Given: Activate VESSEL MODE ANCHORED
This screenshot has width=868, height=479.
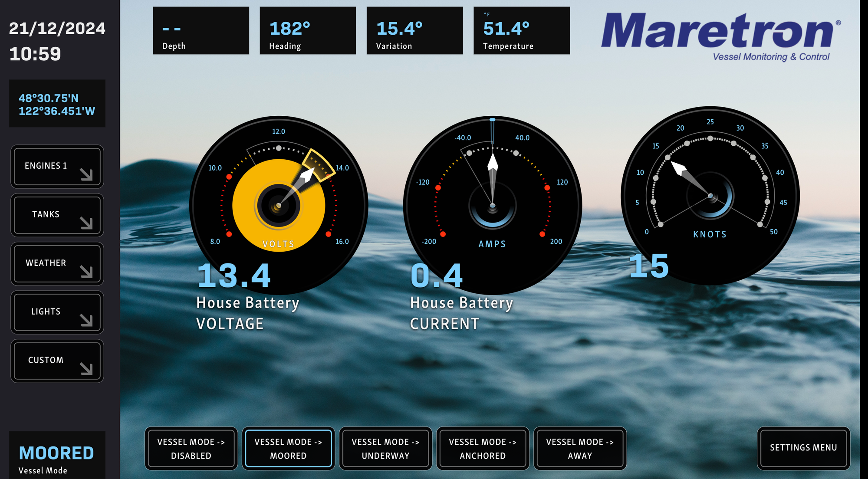Looking at the screenshot, I should click(483, 449).
